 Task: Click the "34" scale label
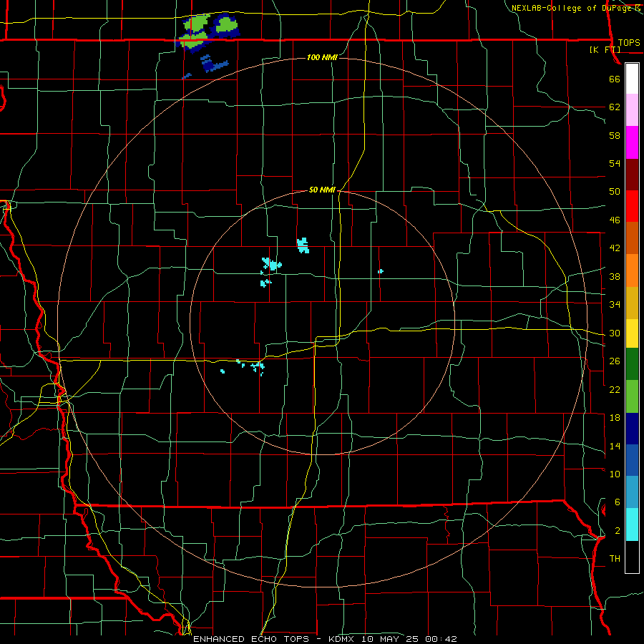pyautogui.click(x=615, y=305)
